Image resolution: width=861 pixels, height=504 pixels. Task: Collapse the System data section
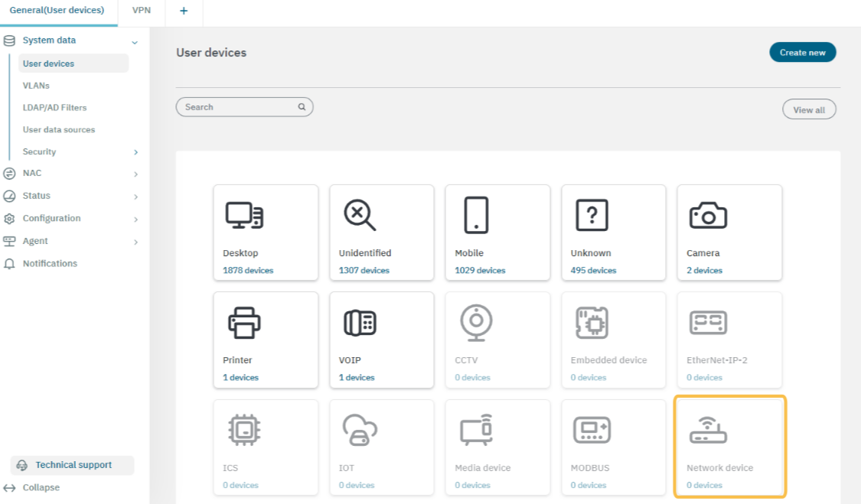tap(135, 42)
